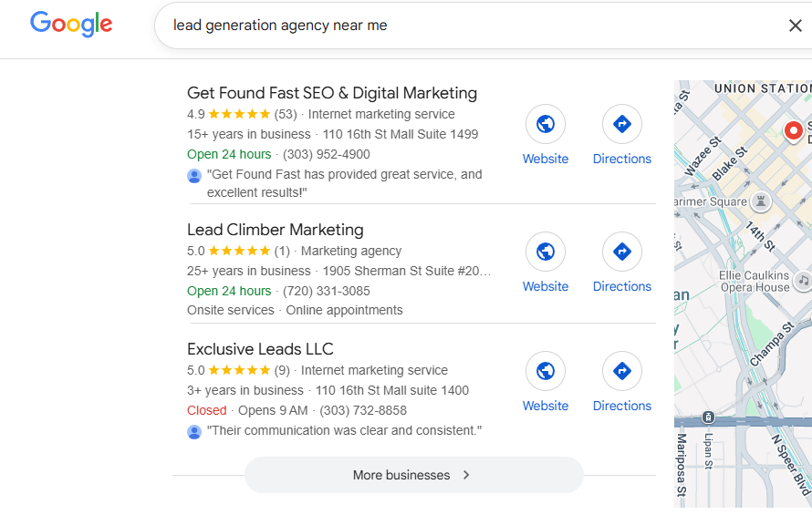Screen dimensions: 812x515
Task: Click the Larimer Square landmark marker on map
Action: pyautogui.click(x=761, y=201)
